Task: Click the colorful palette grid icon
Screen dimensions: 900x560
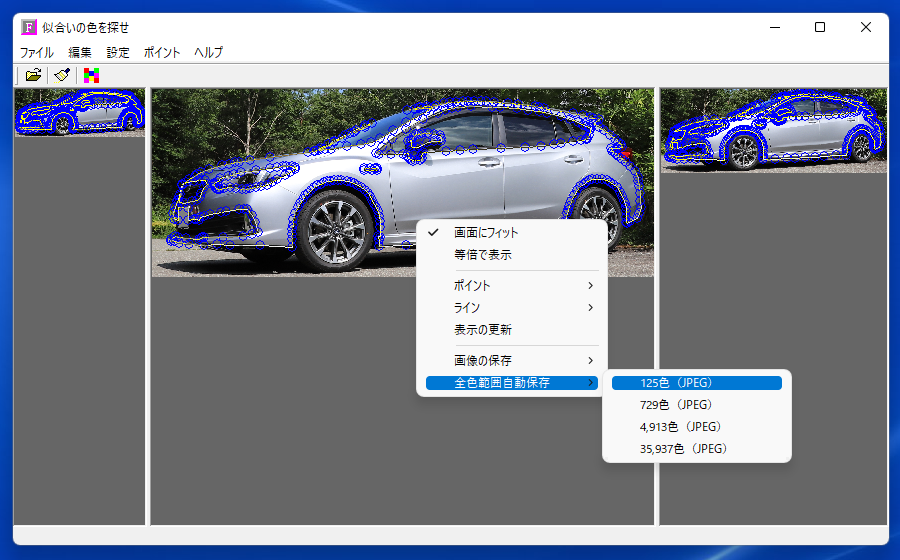Action: click(91, 75)
